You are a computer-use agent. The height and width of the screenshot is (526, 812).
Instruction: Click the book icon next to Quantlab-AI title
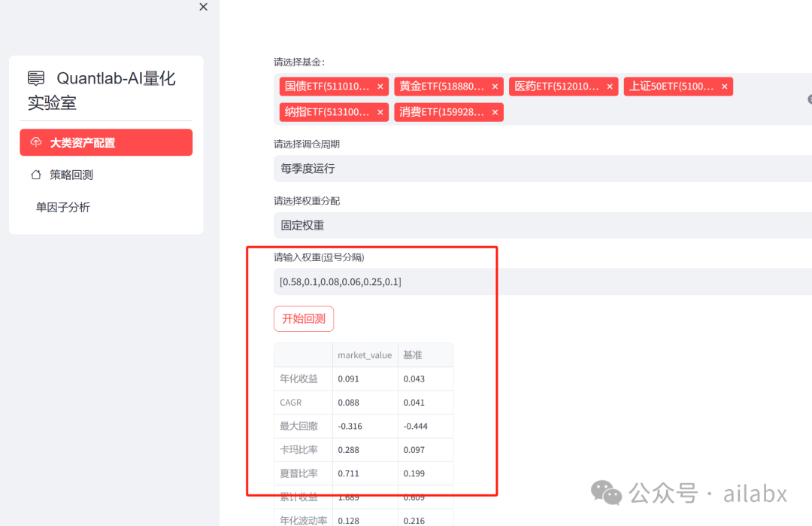coord(35,78)
